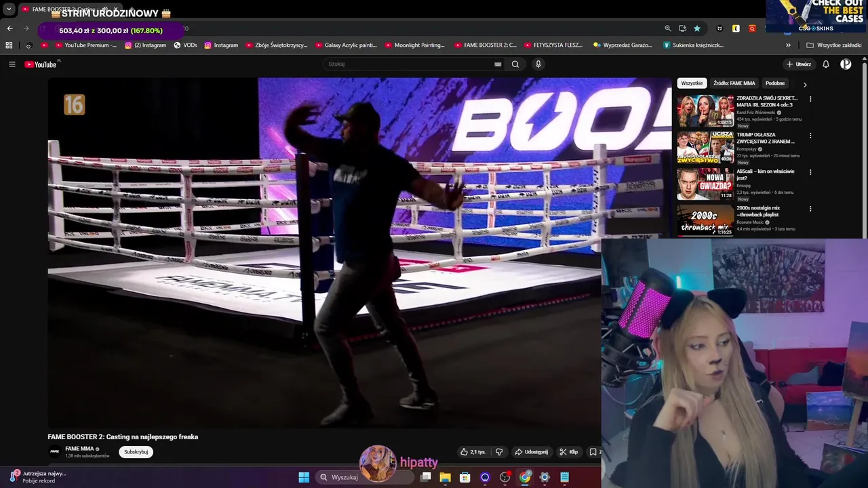Select the Podobne filter chip
Screen dimensions: 868x488
point(775,83)
